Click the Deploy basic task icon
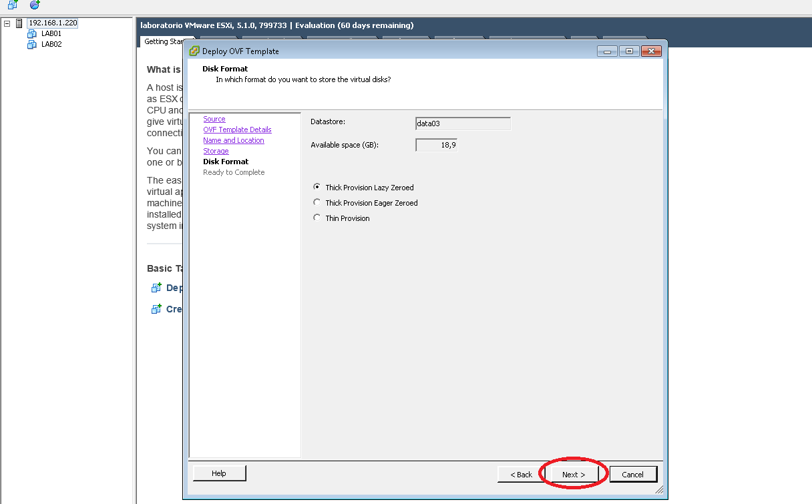Screen dimensions: 812x504 tap(156, 288)
